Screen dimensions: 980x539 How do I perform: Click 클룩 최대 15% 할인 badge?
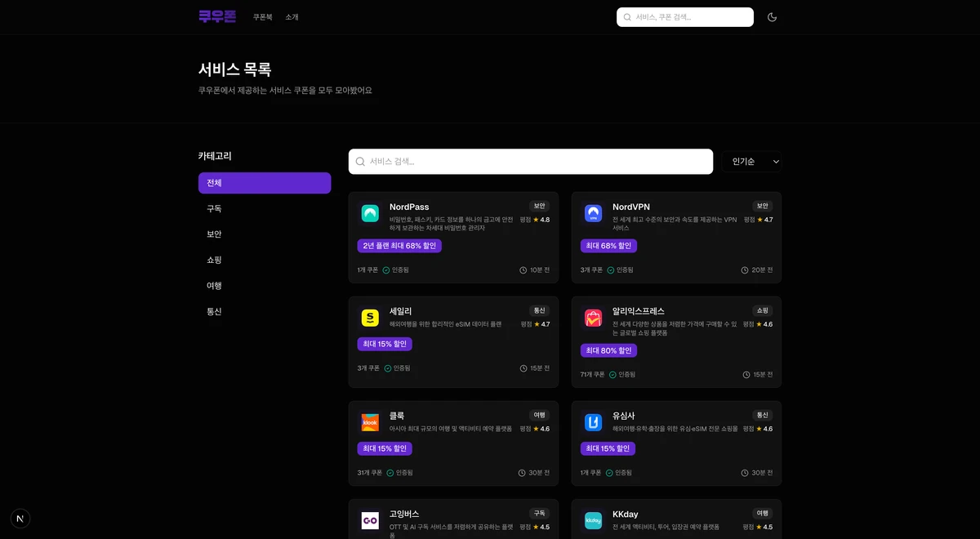coord(385,448)
